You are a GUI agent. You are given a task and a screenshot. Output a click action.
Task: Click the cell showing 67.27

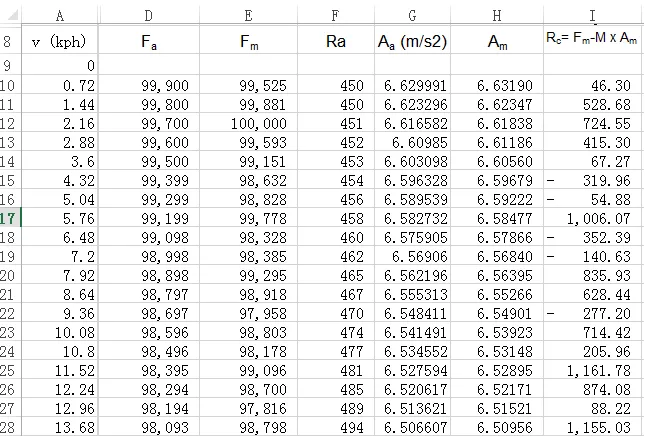(x=593, y=161)
